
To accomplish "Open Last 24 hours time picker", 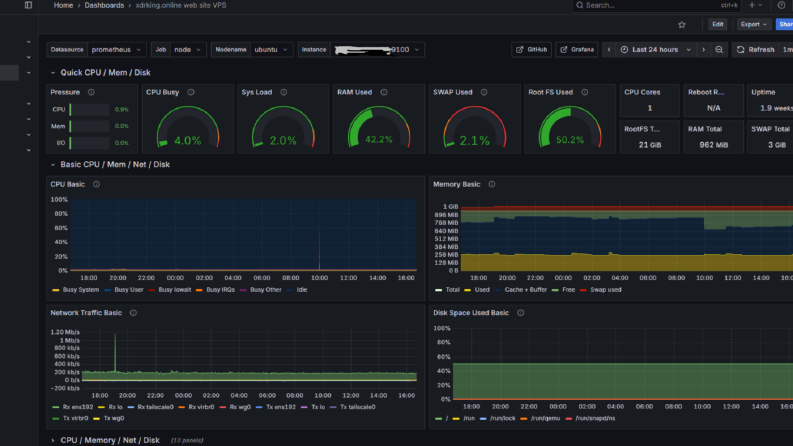I will (655, 50).
